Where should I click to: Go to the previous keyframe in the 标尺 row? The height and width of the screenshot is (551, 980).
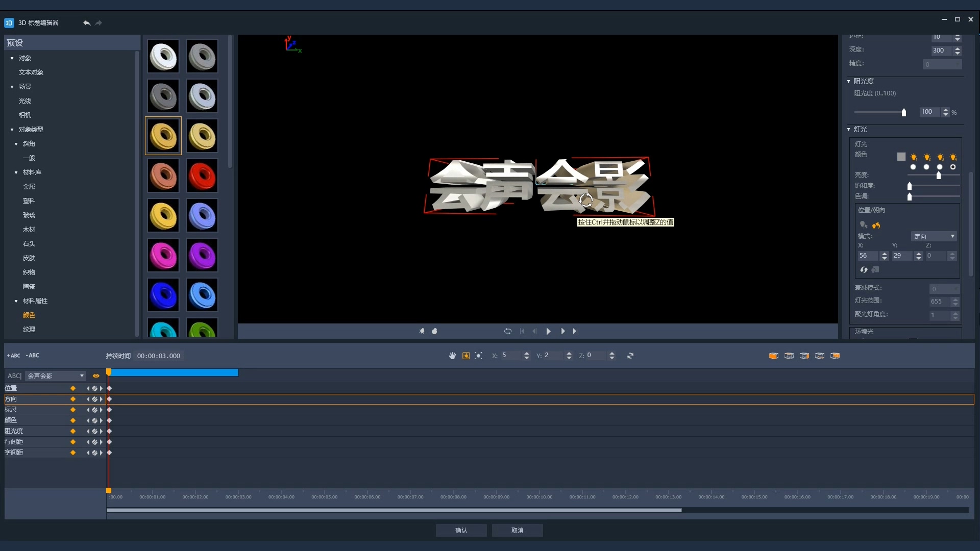[88, 410]
